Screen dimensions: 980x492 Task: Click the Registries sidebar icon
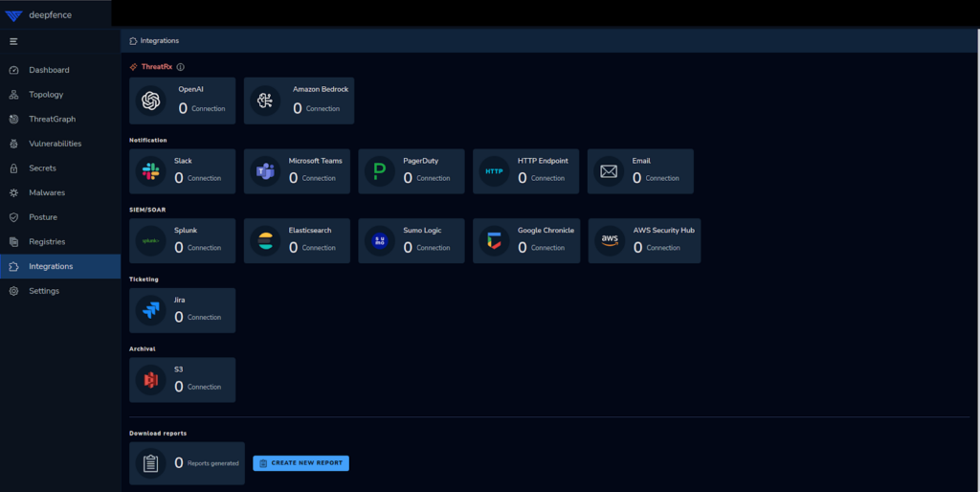click(x=13, y=242)
